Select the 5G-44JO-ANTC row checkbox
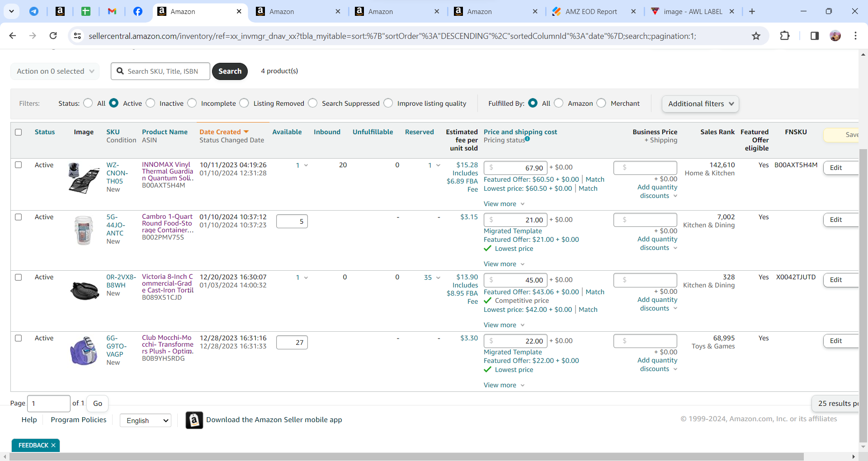868x461 pixels. [x=19, y=216]
